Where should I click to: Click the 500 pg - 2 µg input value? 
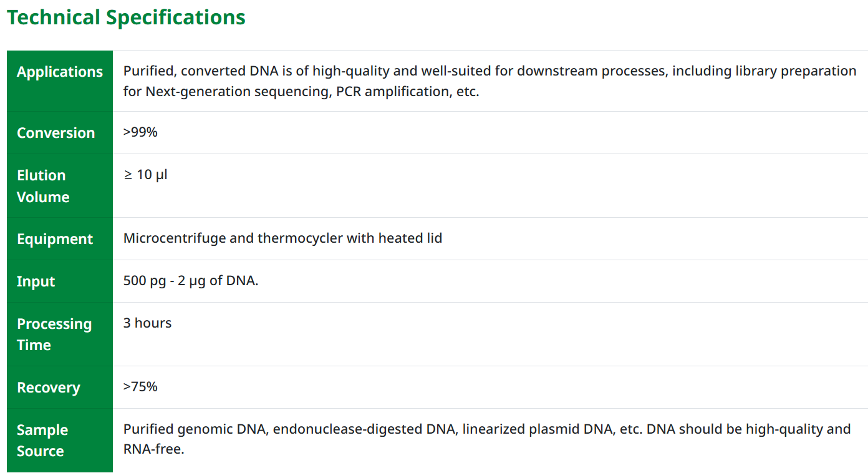191,281
